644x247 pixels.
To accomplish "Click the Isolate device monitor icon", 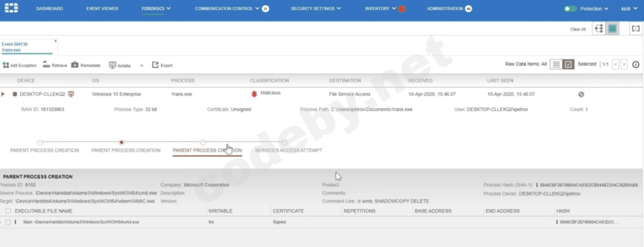I will pyautogui.click(x=112, y=65).
